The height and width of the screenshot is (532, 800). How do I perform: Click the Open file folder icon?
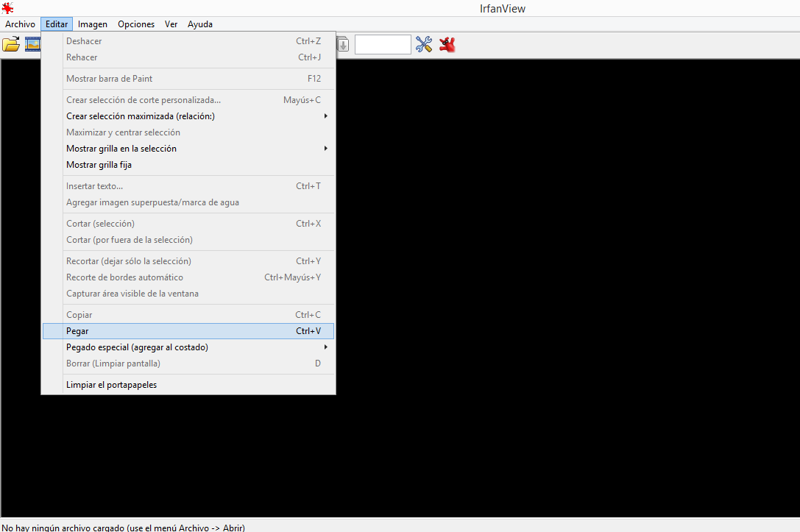pyautogui.click(x=11, y=44)
